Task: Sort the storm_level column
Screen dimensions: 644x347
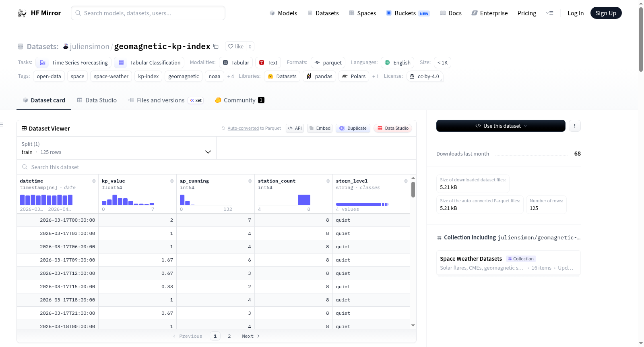Action: pos(406,181)
